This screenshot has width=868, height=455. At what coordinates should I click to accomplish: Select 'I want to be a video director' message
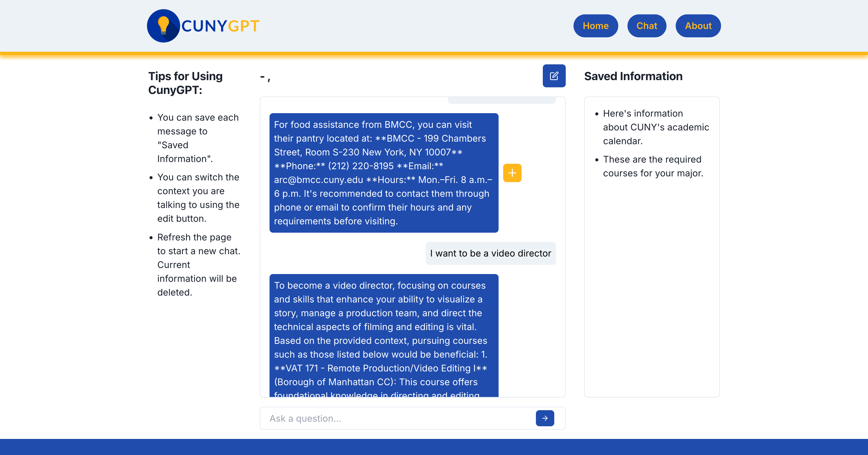tap(490, 253)
